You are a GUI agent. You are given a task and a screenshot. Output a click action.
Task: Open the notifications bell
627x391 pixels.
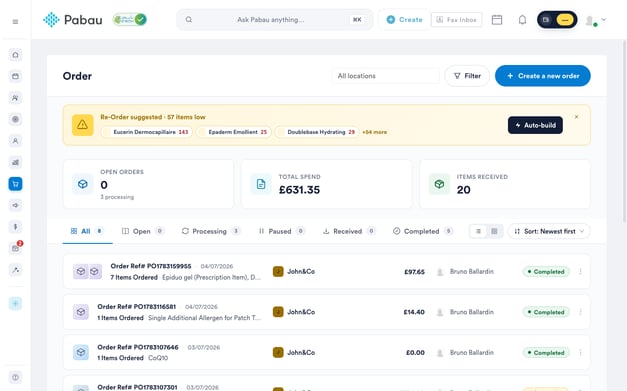coord(522,20)
